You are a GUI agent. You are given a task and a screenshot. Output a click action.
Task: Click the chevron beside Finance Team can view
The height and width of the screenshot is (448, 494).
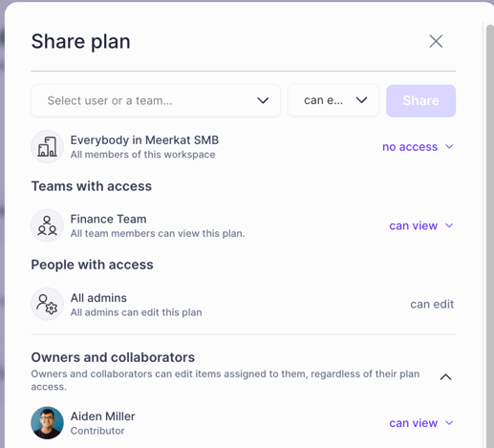449,225
